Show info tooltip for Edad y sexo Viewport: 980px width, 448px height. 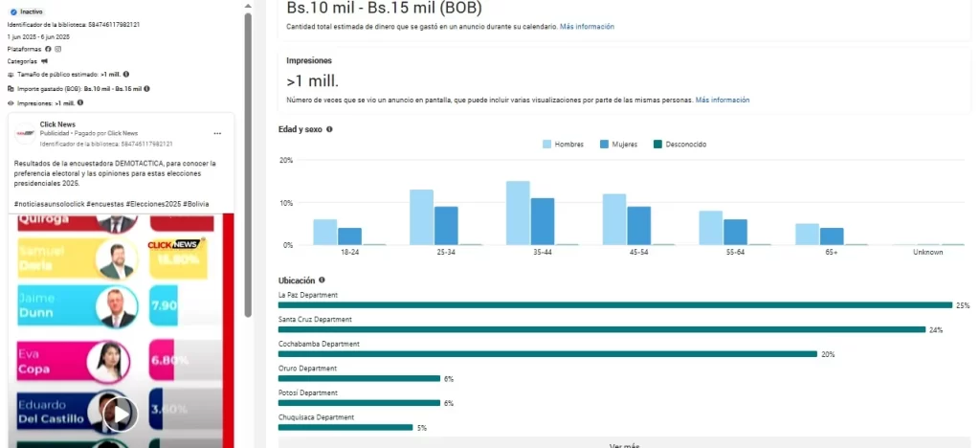329,129
